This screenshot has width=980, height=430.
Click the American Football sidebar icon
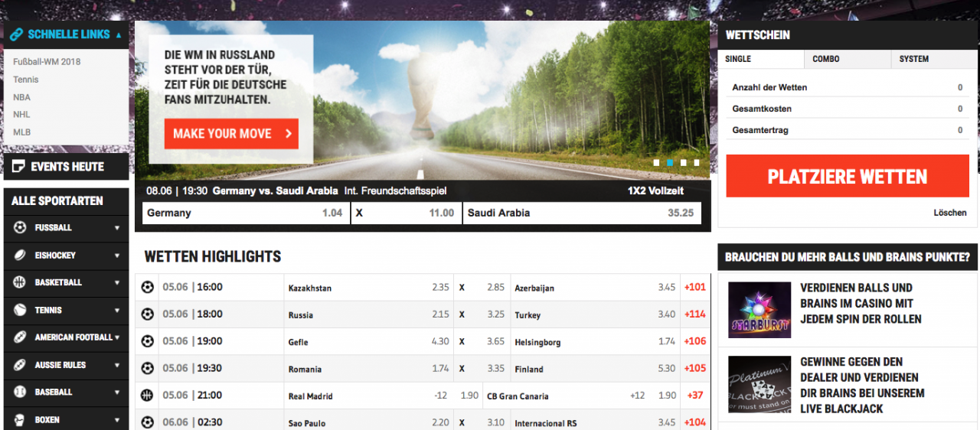[20, 337]
